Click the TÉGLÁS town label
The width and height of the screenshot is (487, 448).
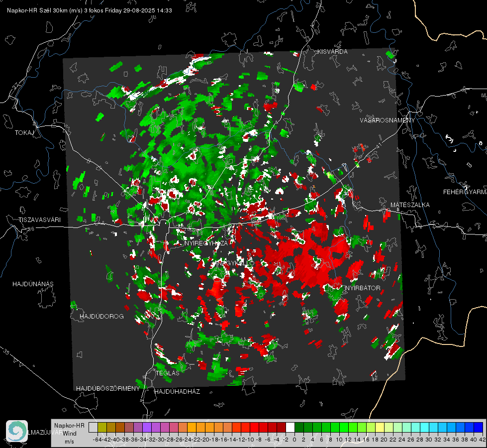[168, 373]
